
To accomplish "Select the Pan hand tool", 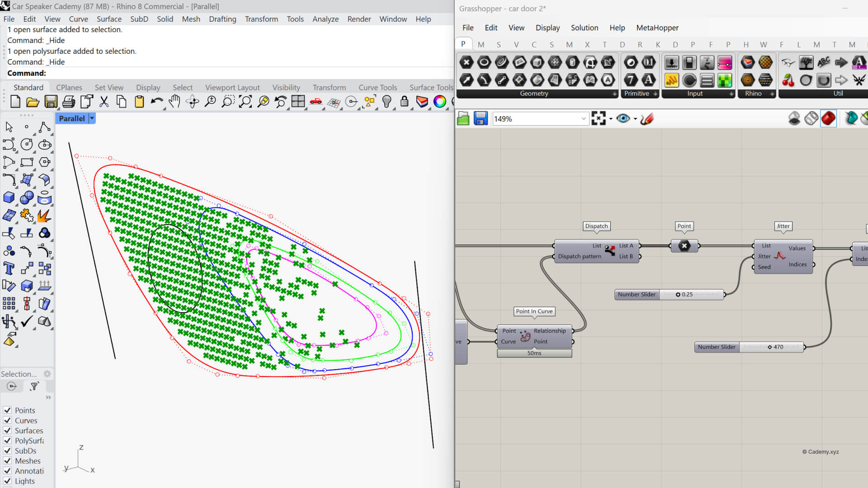I will [175, 102].
